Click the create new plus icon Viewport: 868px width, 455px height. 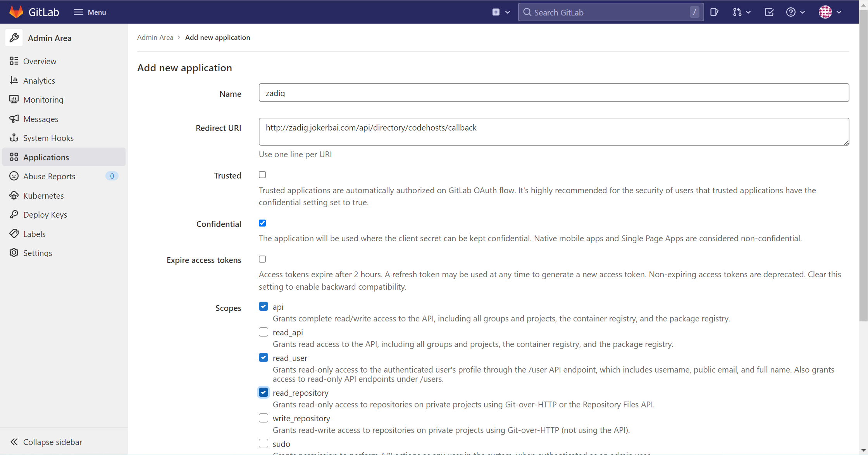point(496,12)
